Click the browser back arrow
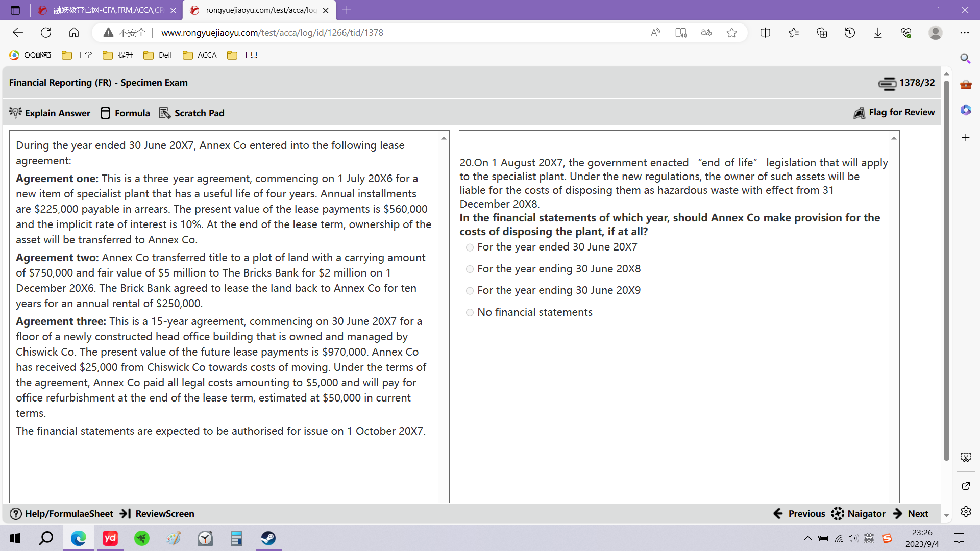980x551 pixels. [x=18, y=33]
